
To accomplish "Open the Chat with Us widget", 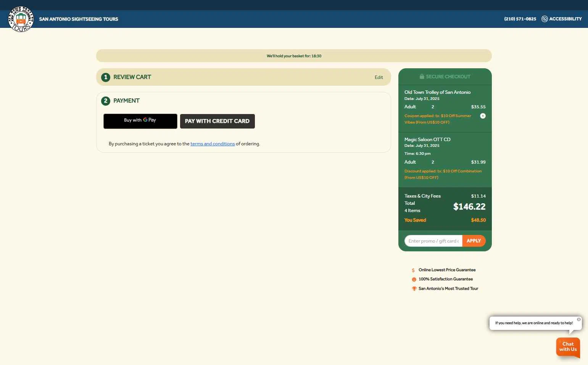I will pos(568,347).
